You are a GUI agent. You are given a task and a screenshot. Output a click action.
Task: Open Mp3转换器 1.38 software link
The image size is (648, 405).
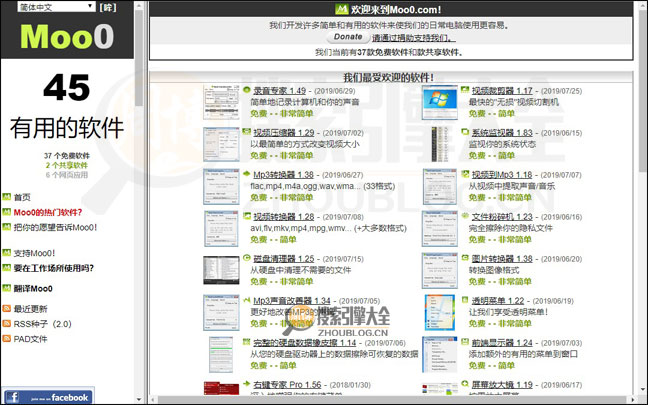coord(284,175)
